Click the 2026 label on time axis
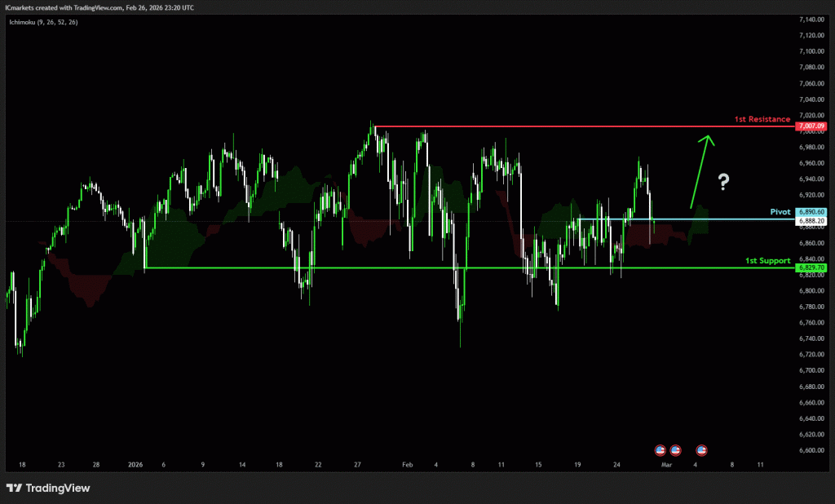 [x=135, y=464]
